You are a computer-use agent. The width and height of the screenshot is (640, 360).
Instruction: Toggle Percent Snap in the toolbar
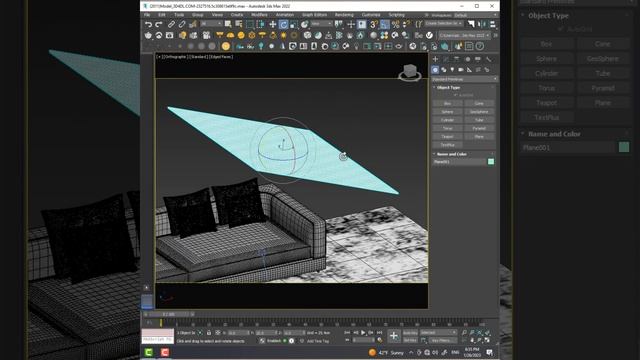pyautogui.click(x=395, y=24)
